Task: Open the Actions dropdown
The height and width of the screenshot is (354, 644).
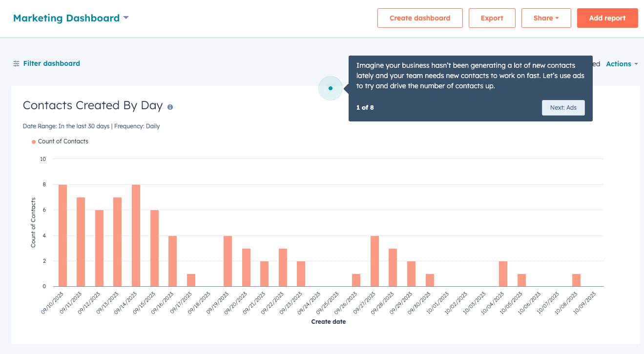Action: coord(622,64)
